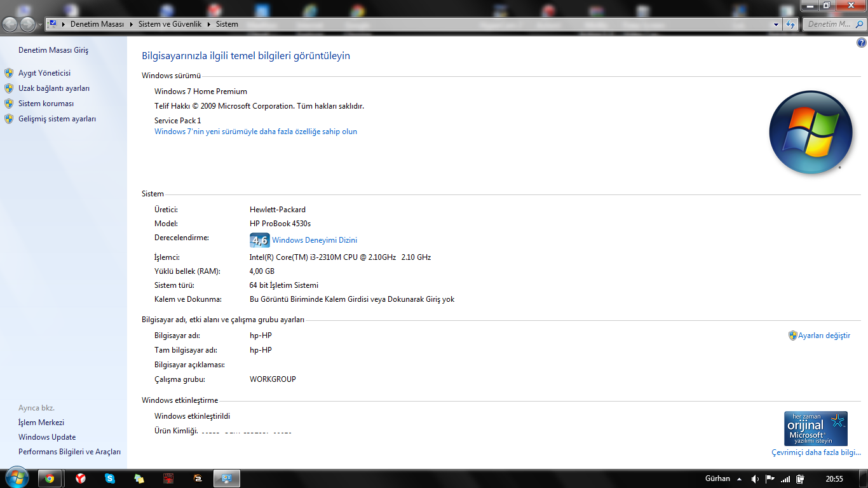Click the battery power tray icon
The height and width of the screenshot is (488, 868).
[x=801, y=479]
